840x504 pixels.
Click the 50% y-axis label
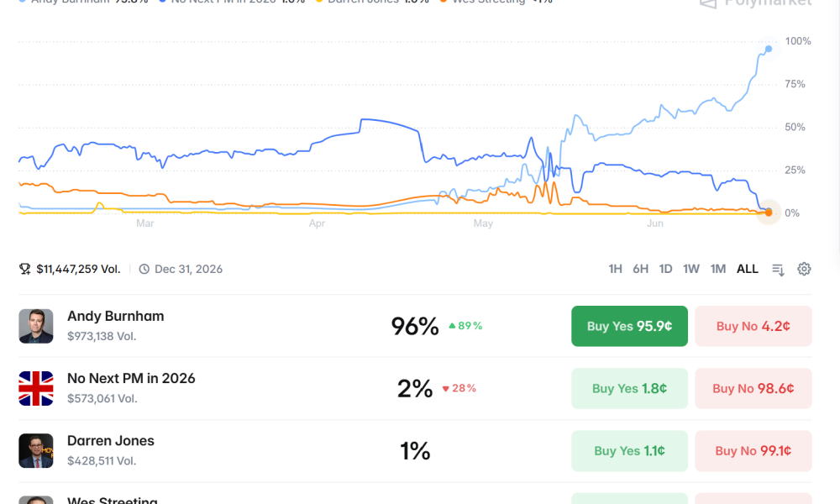[795, 127]
